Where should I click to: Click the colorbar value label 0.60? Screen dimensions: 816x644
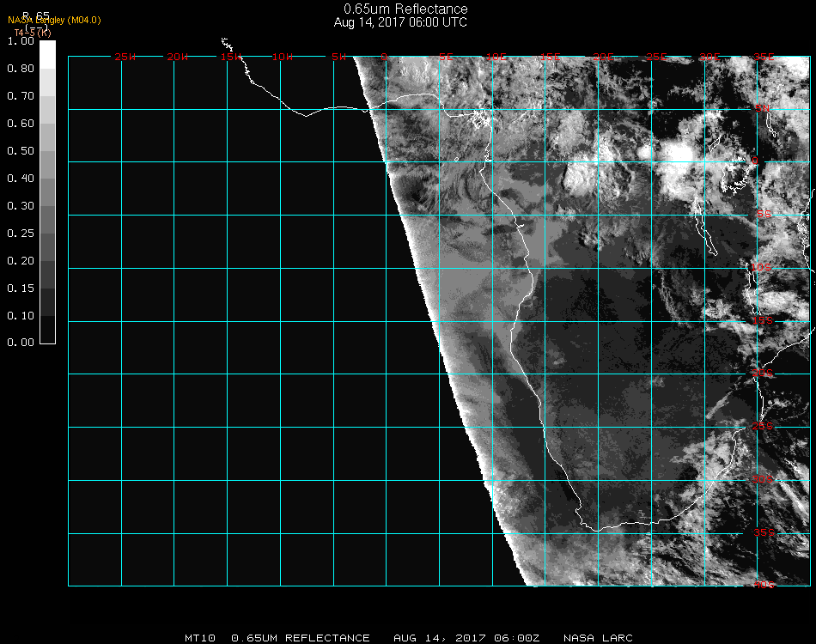pyautogui.click(x=21, y=124)
